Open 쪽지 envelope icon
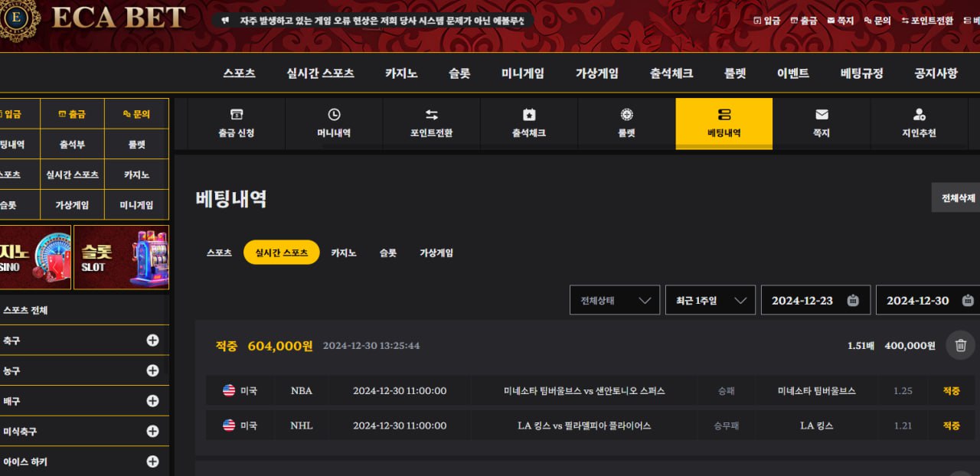This screenshot has width=980, height=476. (x=822, y=115)
